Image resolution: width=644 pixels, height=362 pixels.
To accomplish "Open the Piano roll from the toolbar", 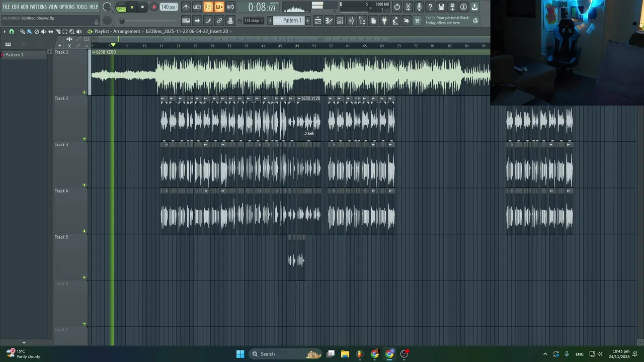I will point(329,21).
